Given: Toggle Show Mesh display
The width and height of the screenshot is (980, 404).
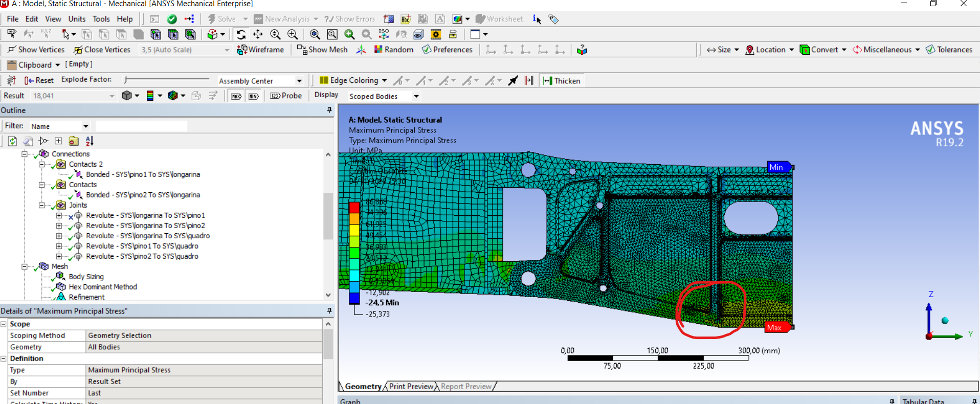Looking at the screenshot, I should coord(322,50).
